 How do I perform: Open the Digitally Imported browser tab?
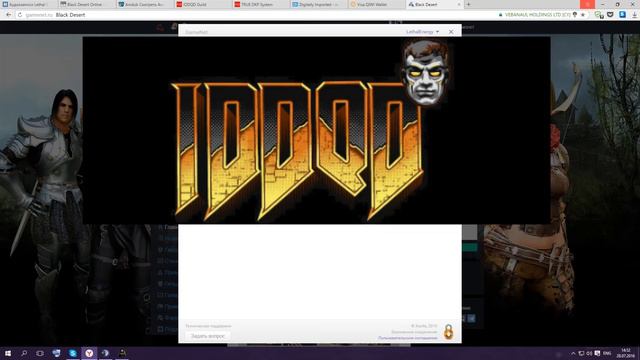coord(318,4)
